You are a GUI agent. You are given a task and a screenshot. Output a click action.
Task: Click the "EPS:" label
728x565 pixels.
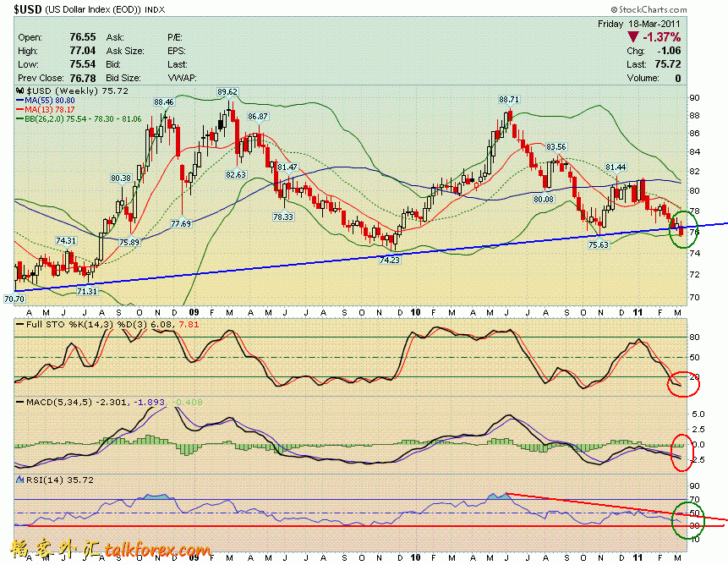pos(177,51)
